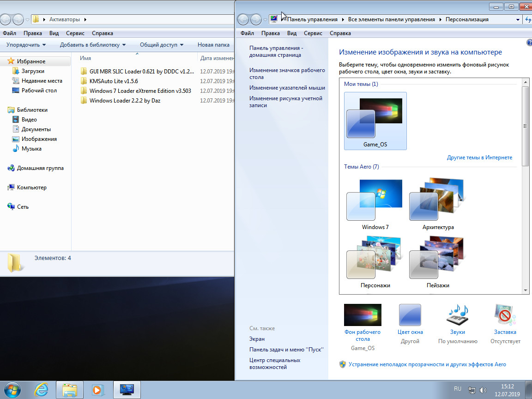Open Windows Media Player from taskbar

(97, 389)
